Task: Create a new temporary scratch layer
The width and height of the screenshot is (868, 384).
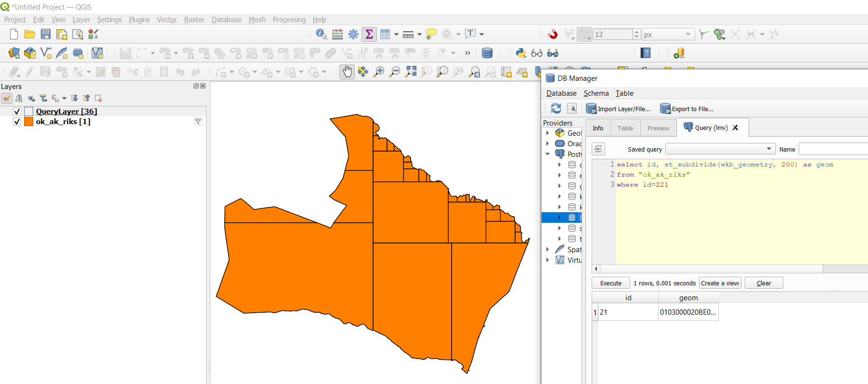Action: pos(78,53)
